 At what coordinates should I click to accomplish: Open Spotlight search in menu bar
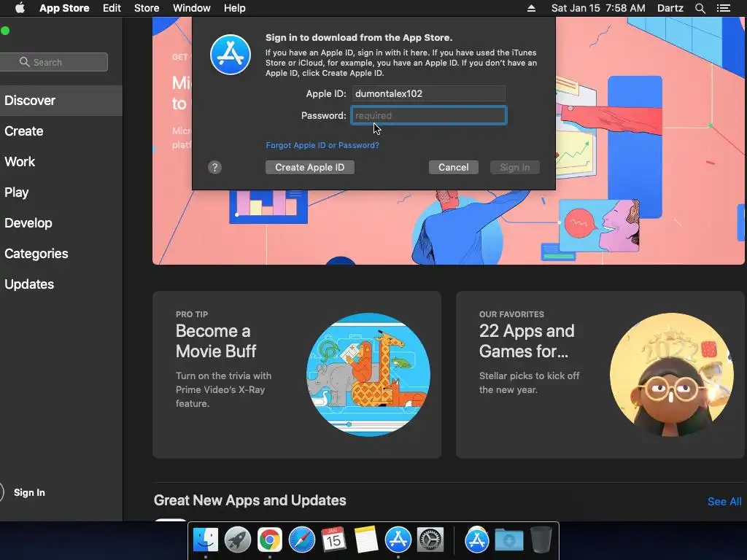click(x=700, y=8)
